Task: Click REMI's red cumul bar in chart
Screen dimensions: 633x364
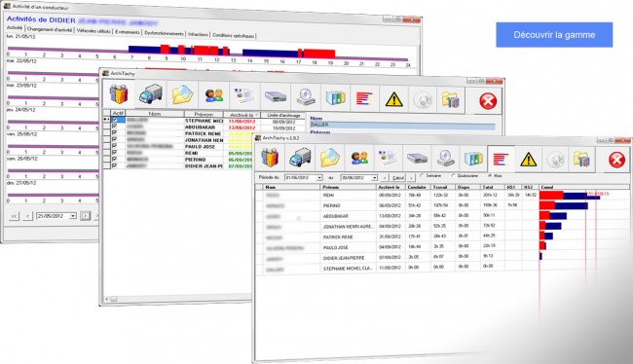Action: (551, 196)
